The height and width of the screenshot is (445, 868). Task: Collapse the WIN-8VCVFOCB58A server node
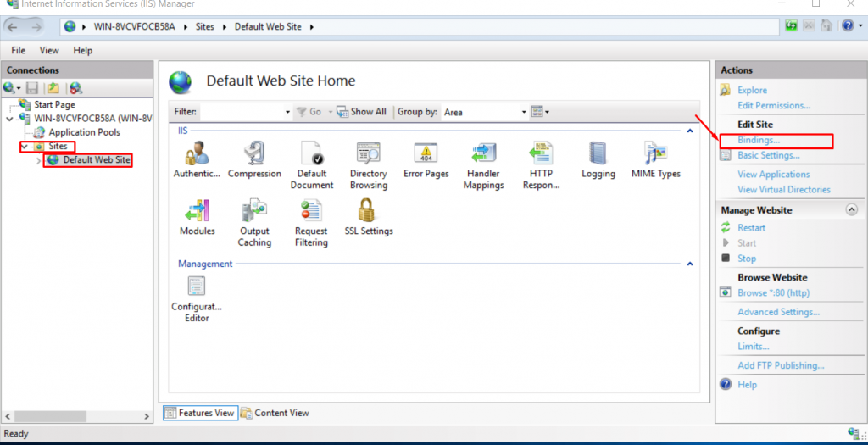point(9,119)
